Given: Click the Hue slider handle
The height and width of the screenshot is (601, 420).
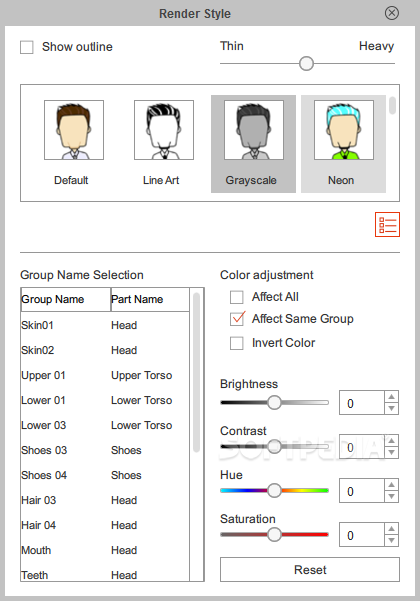Looking at the screenshot, I should click(x=274, y=491).
